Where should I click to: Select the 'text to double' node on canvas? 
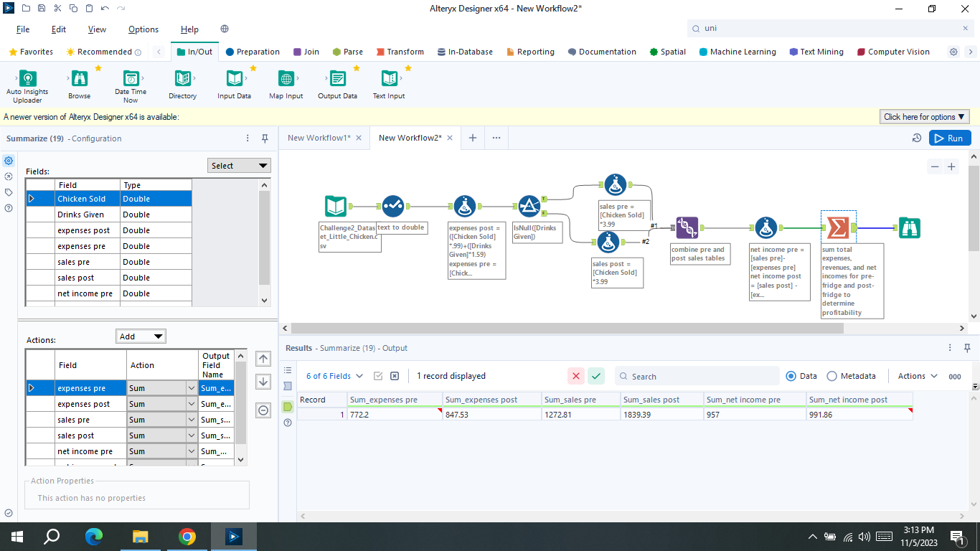coord(393,207)
